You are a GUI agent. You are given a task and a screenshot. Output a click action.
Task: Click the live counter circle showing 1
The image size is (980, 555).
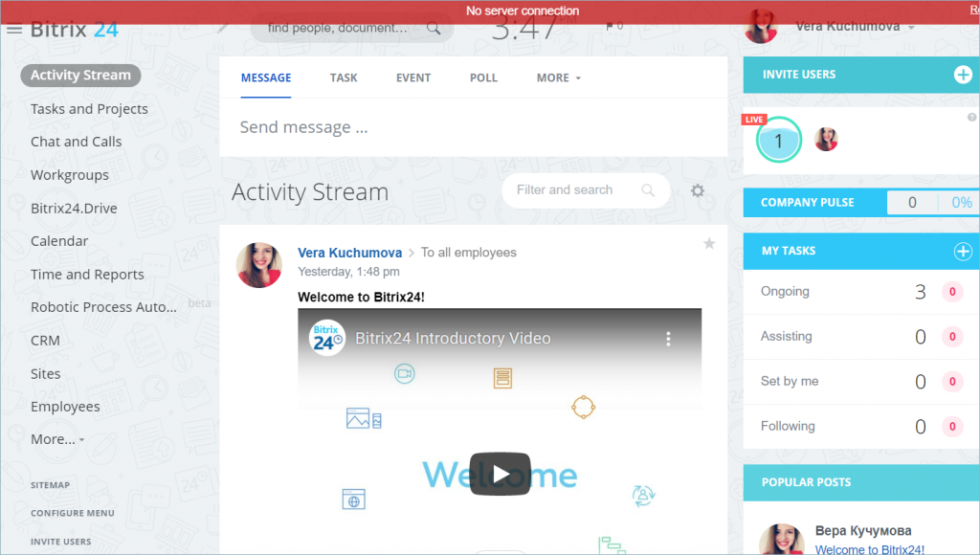pos(778,141)
